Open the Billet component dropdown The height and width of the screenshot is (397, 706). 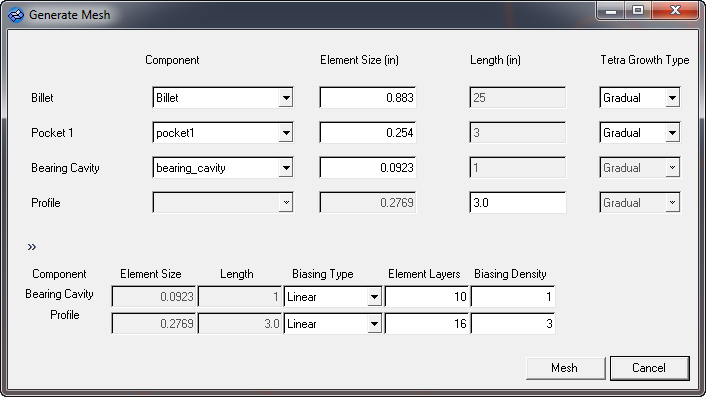[x=223, y=98]
